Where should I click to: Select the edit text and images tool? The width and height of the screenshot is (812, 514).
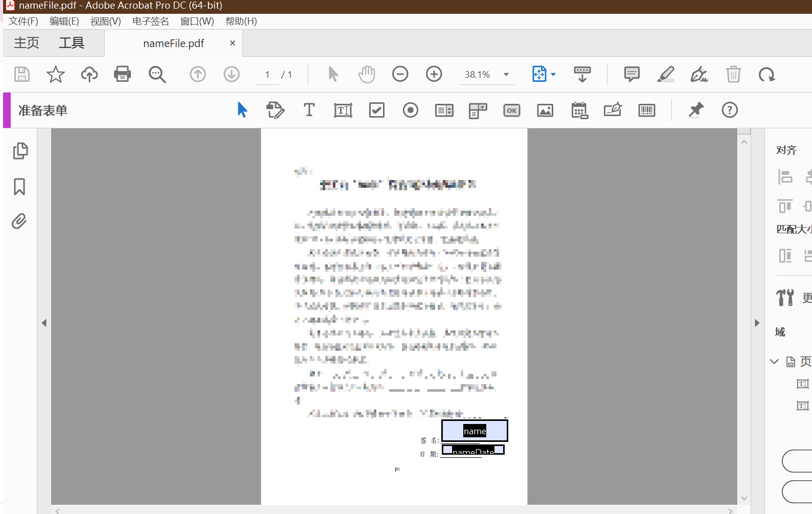275,110
